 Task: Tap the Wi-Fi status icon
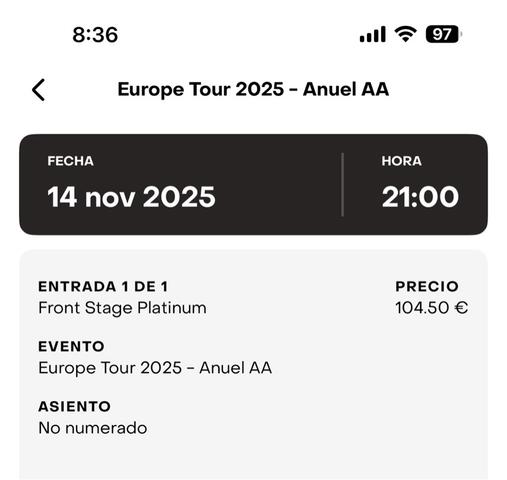pyautogui.click(x=405, y=34)
